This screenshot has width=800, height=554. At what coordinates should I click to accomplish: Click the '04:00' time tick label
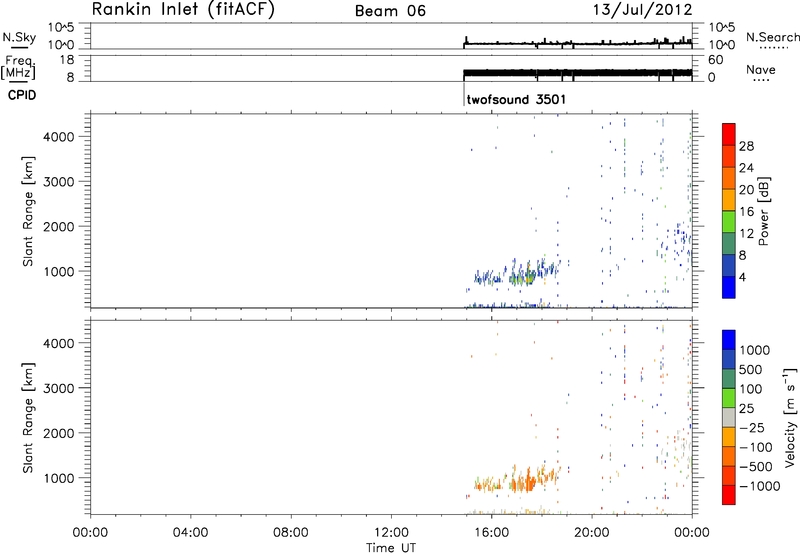(x=191, y=533)
